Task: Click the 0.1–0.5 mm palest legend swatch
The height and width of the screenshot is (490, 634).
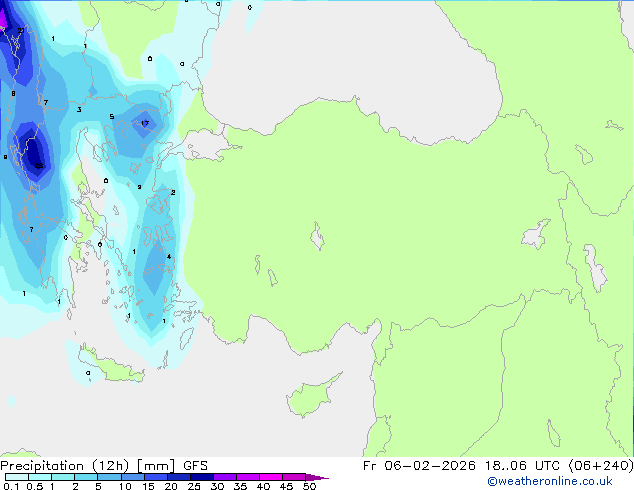Action: coord(17,477)
